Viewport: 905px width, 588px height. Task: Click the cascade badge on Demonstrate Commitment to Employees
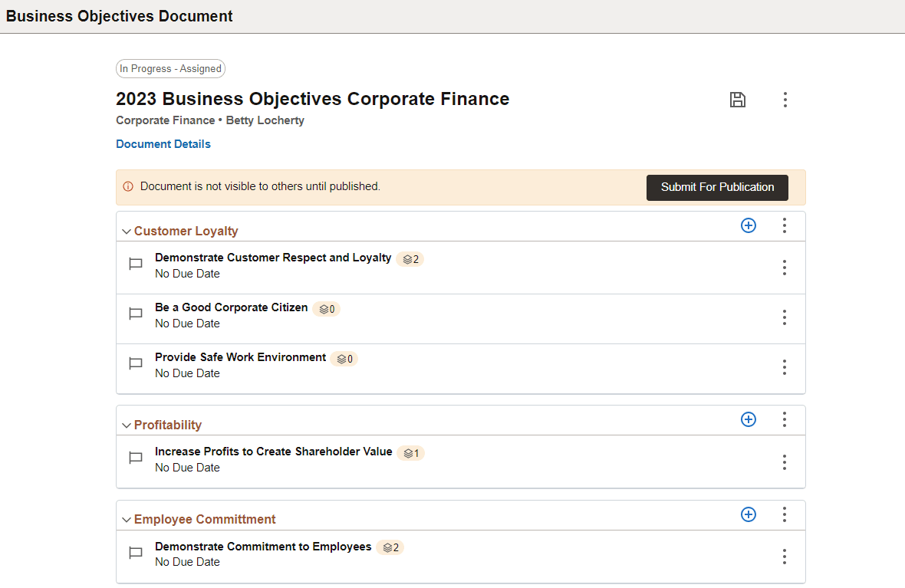click(390, 547)
